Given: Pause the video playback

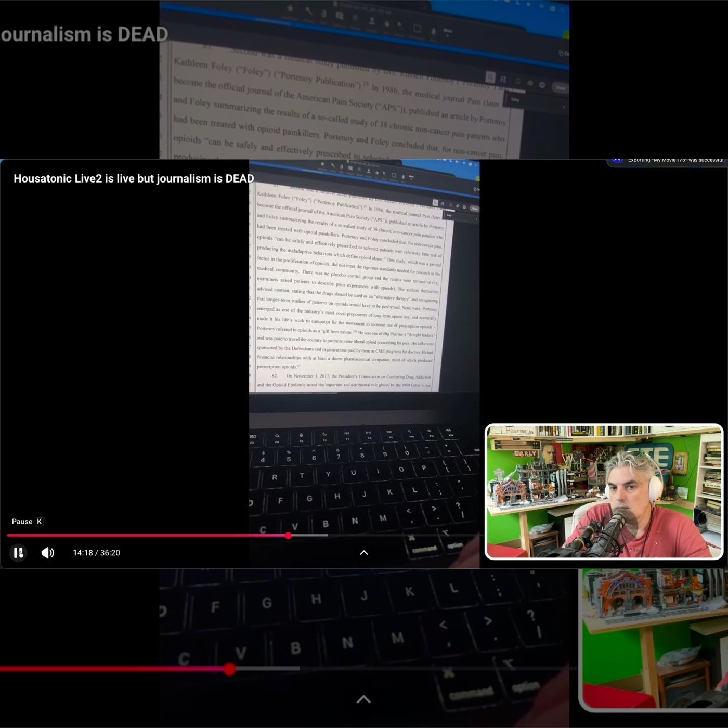Looking at the screenshot, I should (18, 552).
